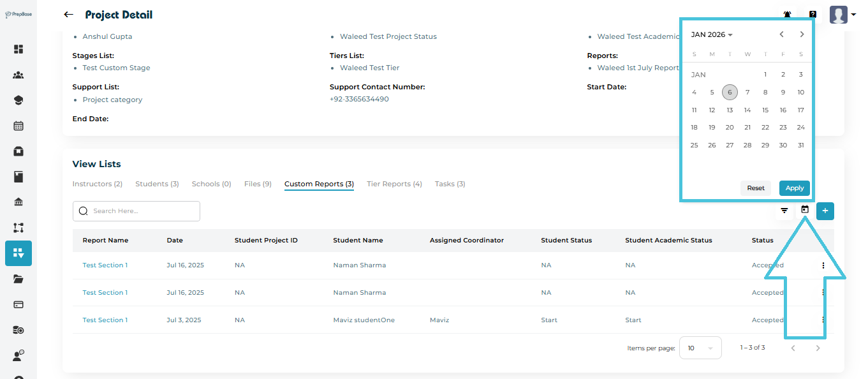
Task: Switch to the Tier Reports tab
Action: click(394, 184)
